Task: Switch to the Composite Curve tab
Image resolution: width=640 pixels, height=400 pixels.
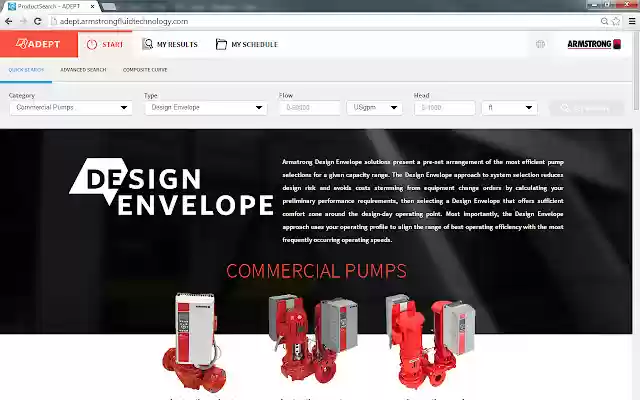Action: coord(145,70)
